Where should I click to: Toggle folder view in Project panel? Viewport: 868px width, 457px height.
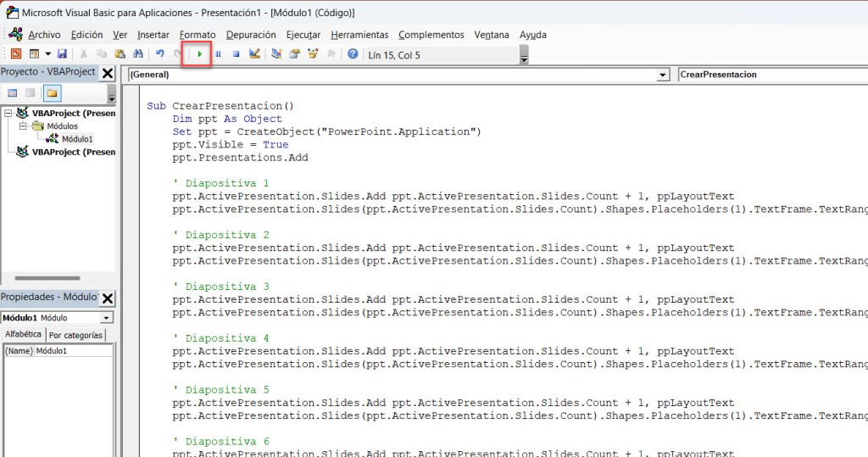pos(52,92)
